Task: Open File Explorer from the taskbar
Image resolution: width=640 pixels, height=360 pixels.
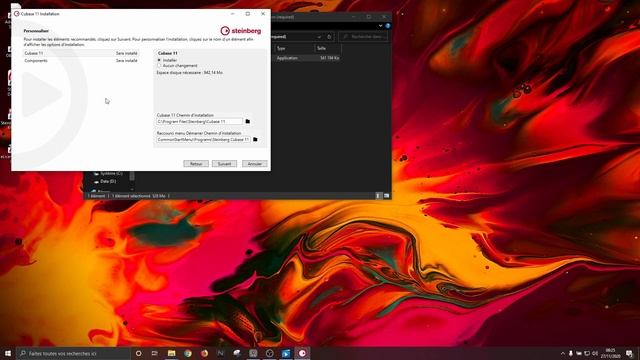Action: point(171,353)
